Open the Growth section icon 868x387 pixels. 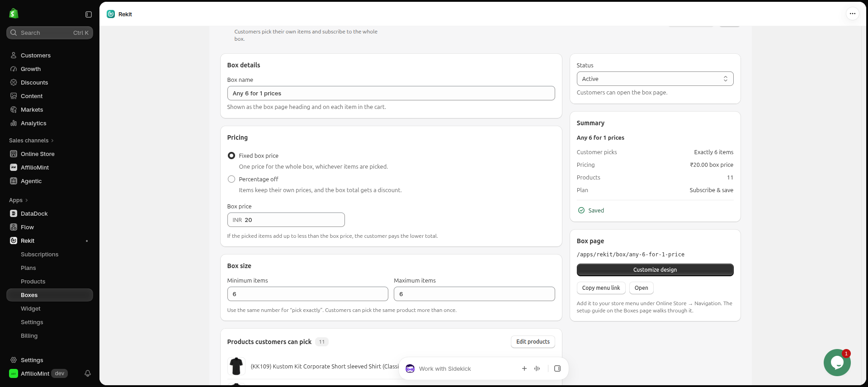pos(14,69)
